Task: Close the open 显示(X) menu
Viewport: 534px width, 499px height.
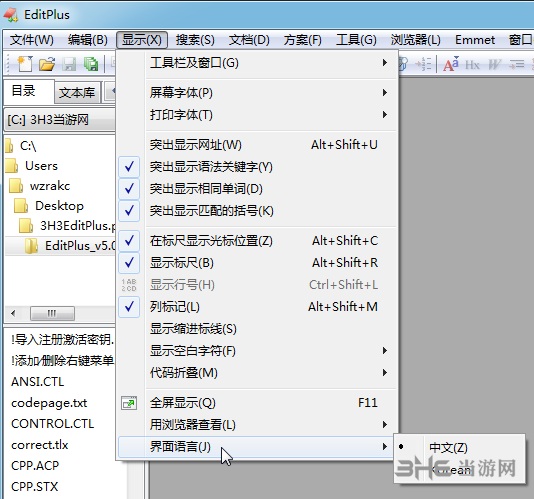Action: pyautogui.click(x=142, y=40)
